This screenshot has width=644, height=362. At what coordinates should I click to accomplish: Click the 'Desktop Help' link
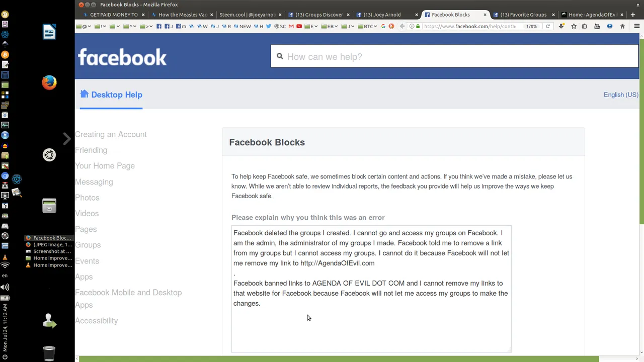117,95
